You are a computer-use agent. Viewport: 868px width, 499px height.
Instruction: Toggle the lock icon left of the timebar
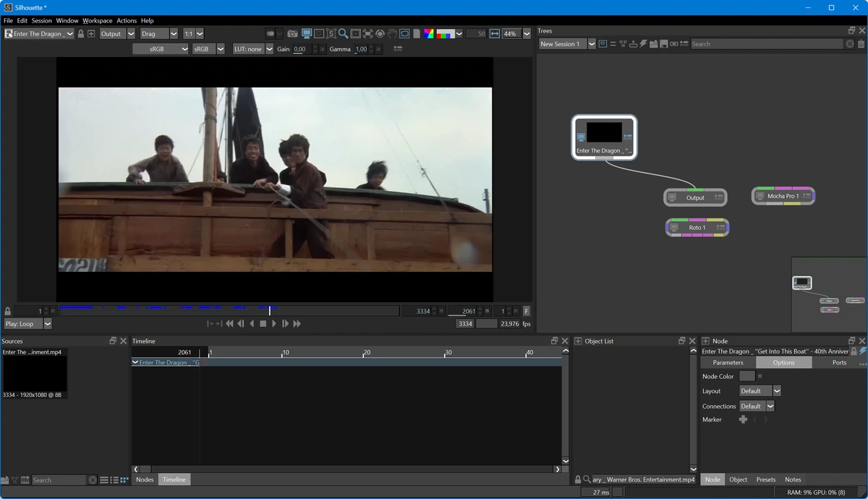coord(8,311)
